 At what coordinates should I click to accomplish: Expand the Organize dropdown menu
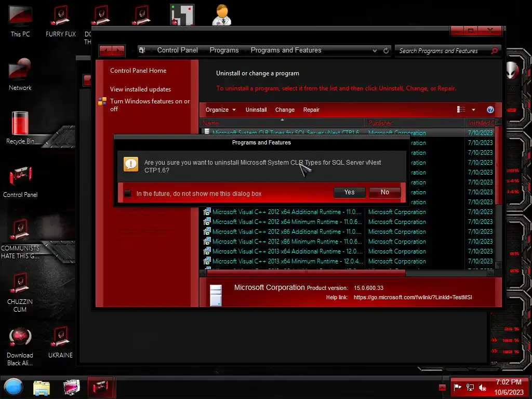tap(220, 110)
